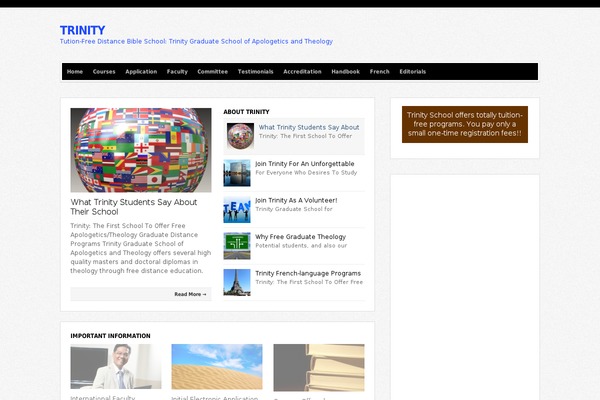Select the Faculty menu item
Image resolution: width=600 pixels, height=400 pixels.
[177, 72]
